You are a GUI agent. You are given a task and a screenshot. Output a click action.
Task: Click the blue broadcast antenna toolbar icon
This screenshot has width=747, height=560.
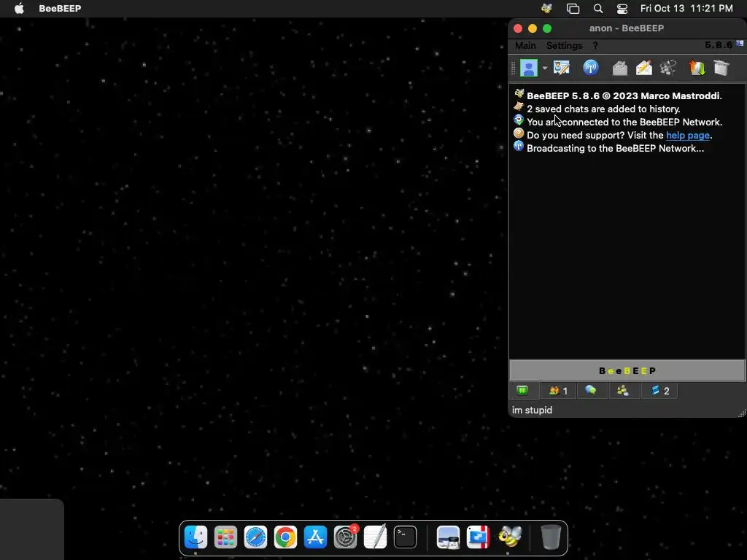(x=591, y=68)
